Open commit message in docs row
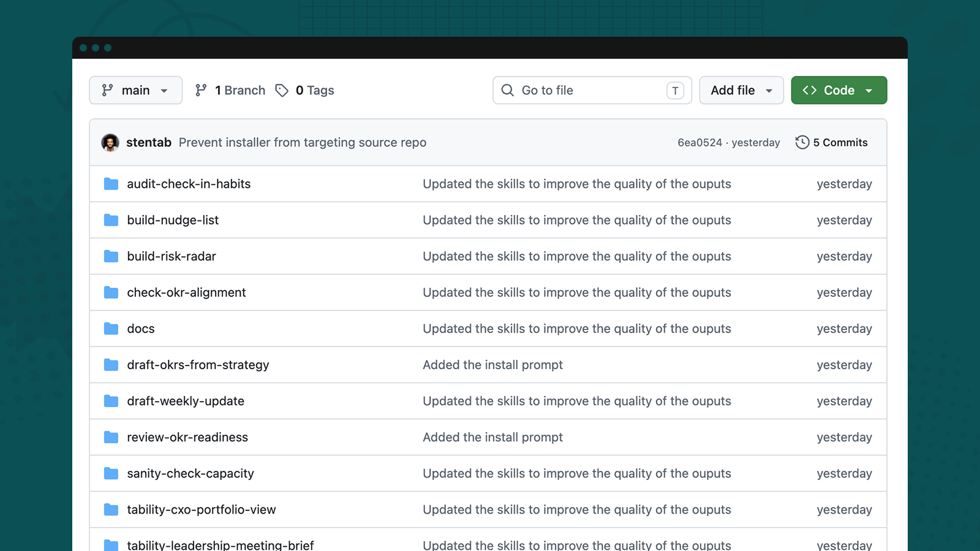This screenshot has width=980, height=551. point(577,328)
